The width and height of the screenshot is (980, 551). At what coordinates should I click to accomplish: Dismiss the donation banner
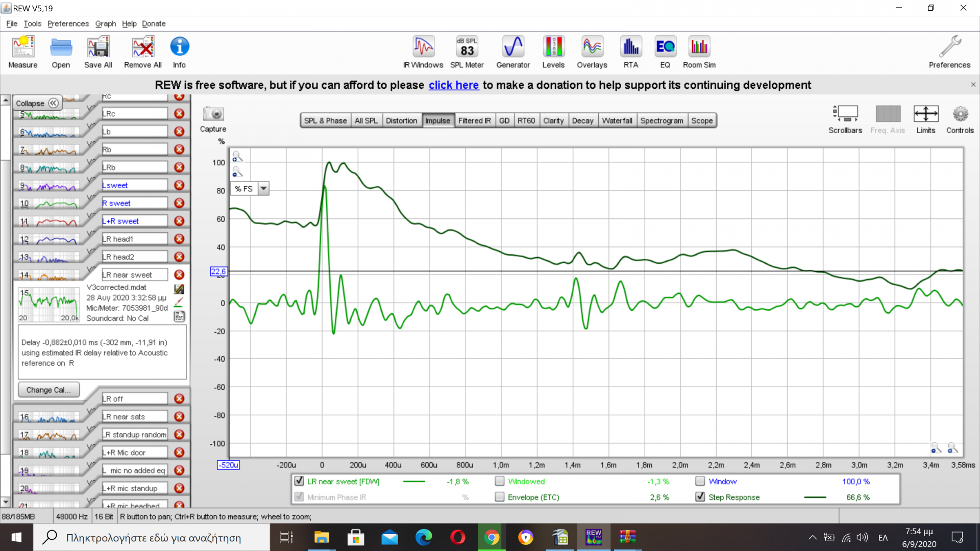tap(973, 85)
